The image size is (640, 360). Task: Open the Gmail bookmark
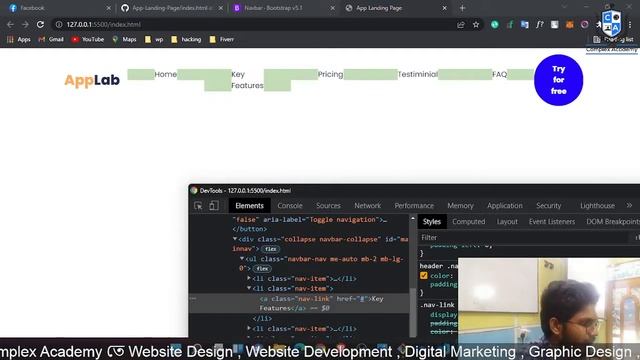51,40
